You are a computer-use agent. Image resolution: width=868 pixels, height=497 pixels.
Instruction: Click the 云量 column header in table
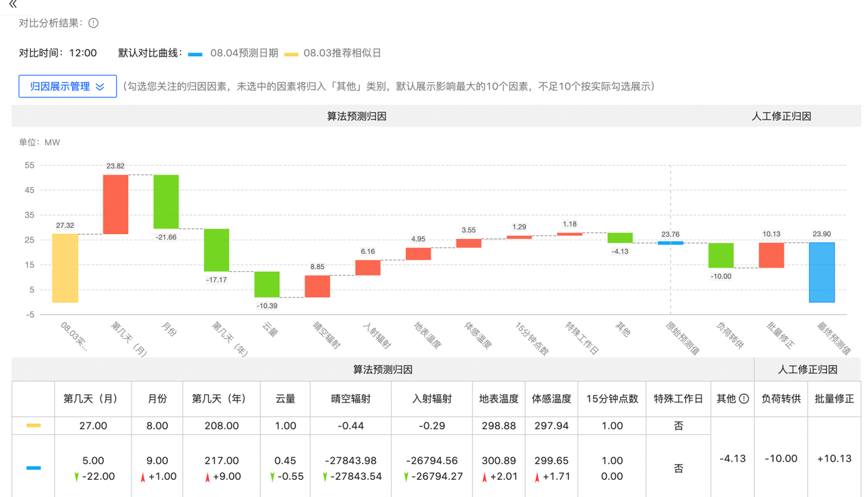point(285,398)
